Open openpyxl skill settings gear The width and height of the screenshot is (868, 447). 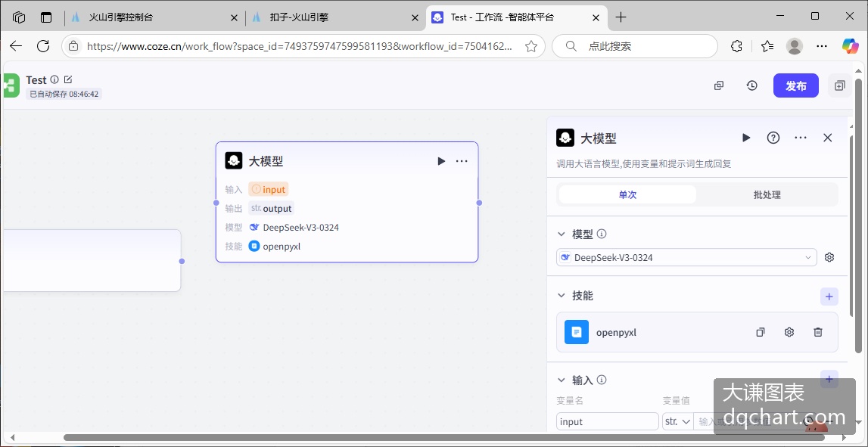point(789,332)
